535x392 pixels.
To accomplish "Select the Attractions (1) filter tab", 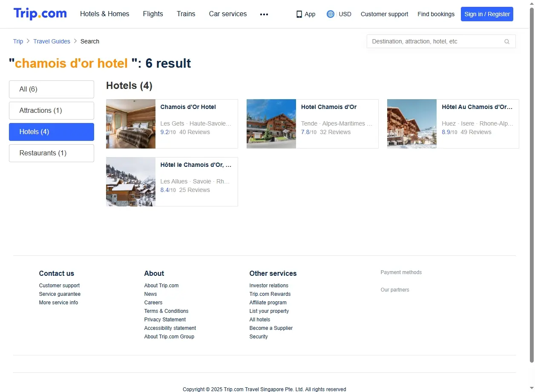I will click(x=52, y=111).
